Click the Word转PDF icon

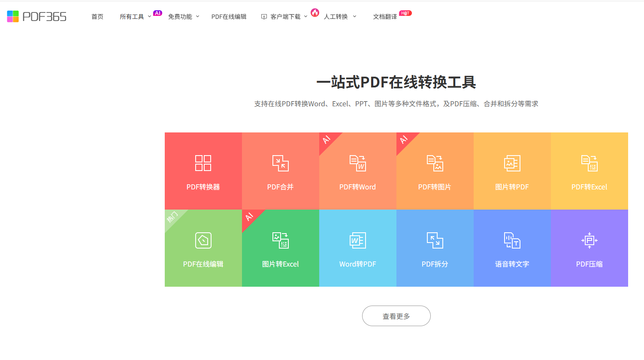[x=357, y=240]
